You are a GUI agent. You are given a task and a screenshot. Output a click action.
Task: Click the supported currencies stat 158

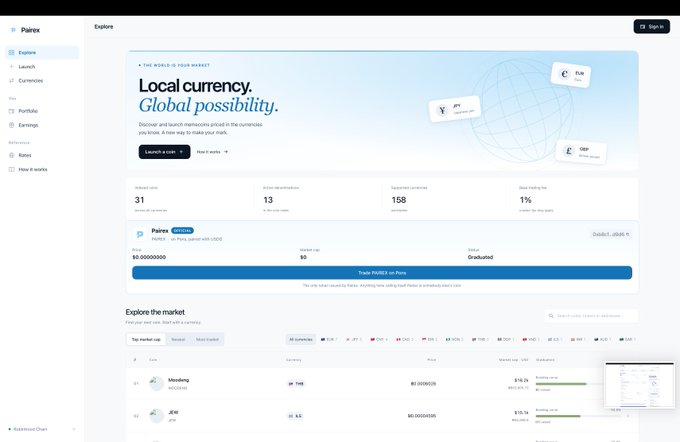coord(399,200)
